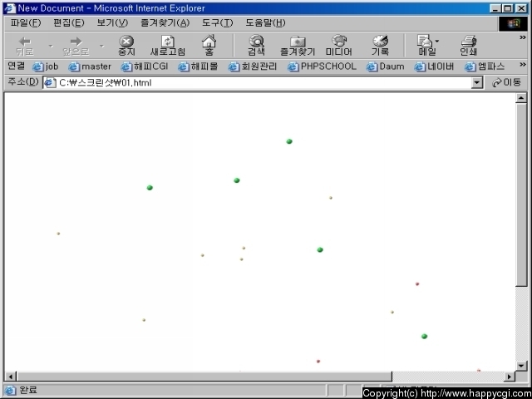The width and height of the screenshot is (532, 399).
Task: Click the 주소(D) address label
Action: pos(22,82)
